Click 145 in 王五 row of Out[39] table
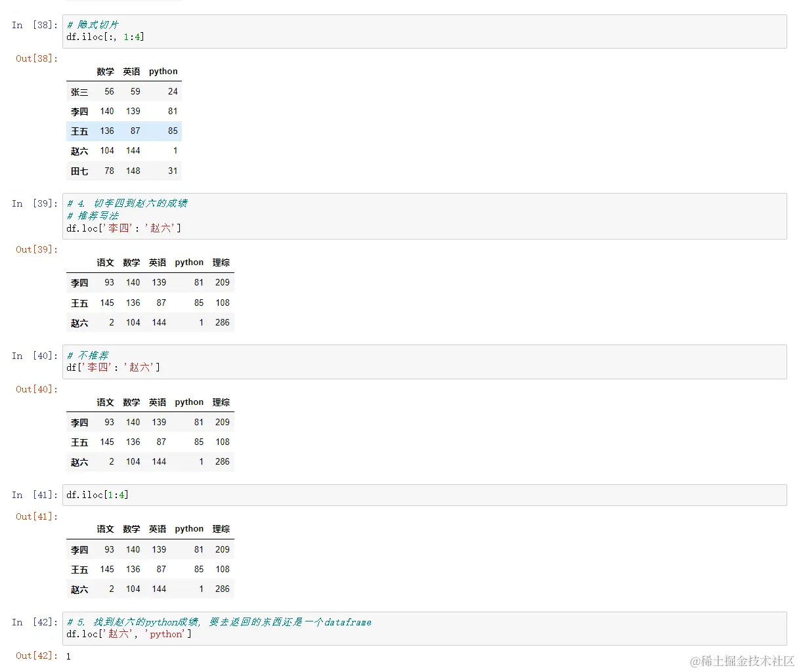The image size is (799, 672). tap(107, 303)
